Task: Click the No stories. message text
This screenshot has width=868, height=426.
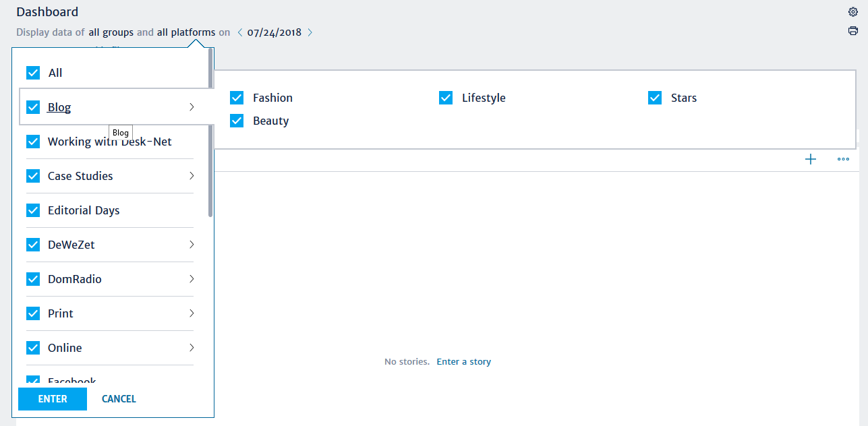Action: coord(407,362)
